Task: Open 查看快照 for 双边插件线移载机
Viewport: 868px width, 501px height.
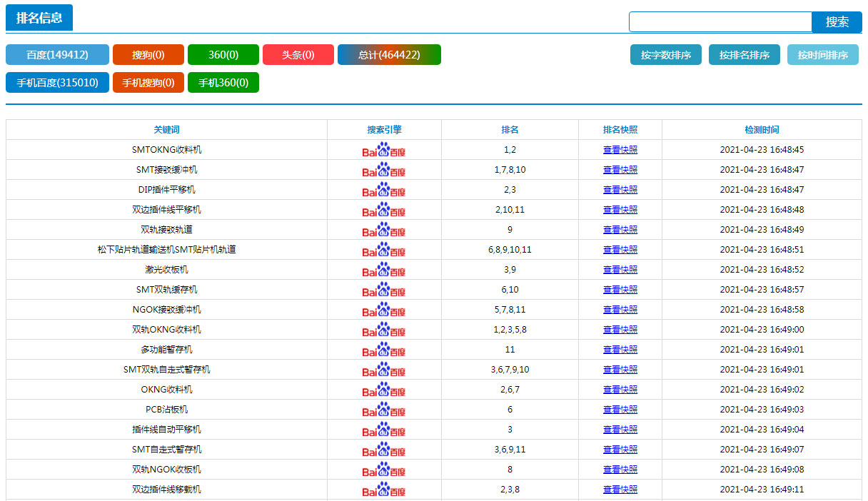Action: (620, 490)
